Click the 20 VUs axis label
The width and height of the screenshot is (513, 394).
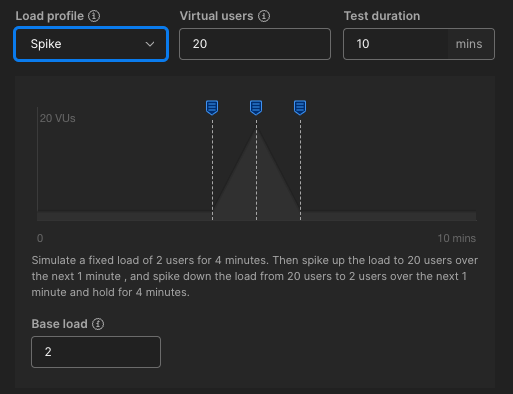point(58,118)
